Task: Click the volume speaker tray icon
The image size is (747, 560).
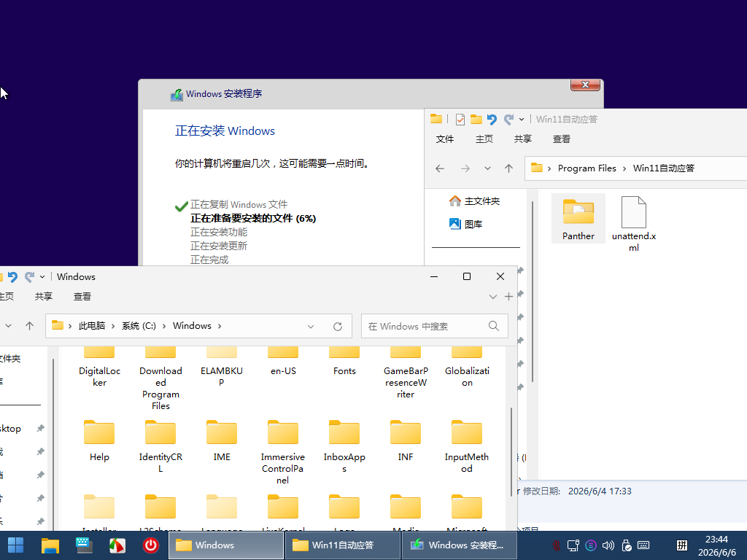Action: click(608, 545)
